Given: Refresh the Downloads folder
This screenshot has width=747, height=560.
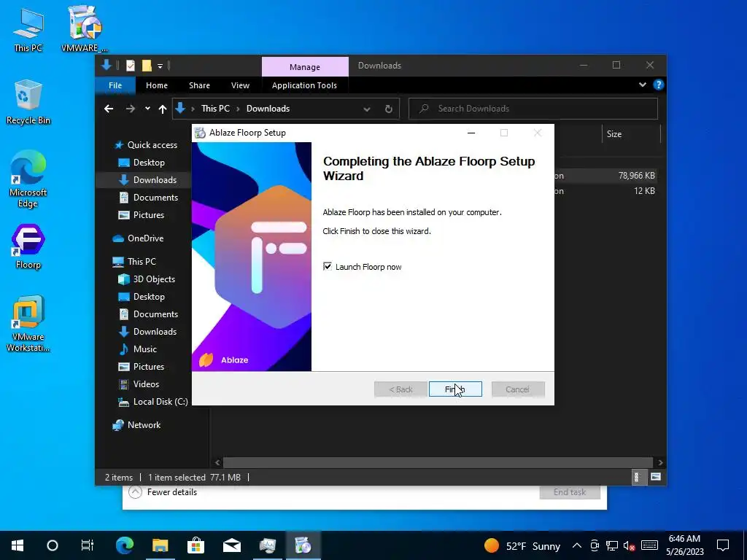Looking at the screenshot, I should click(388, 109).
